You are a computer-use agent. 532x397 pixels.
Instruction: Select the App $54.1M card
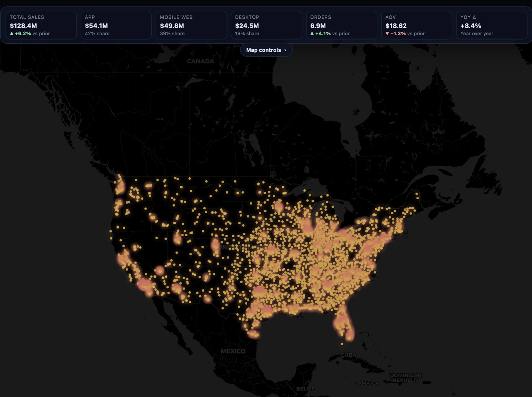pyautogui.click(x=116, y=25)
